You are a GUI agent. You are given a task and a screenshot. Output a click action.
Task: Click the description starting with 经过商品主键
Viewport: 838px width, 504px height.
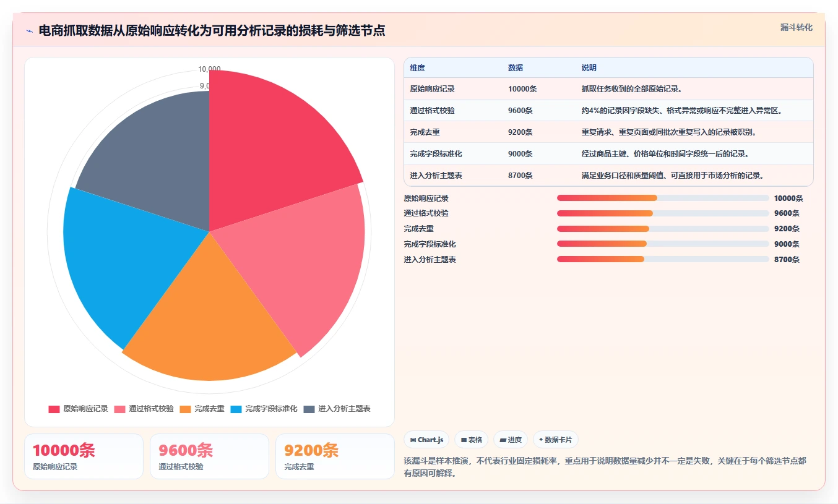665,154
